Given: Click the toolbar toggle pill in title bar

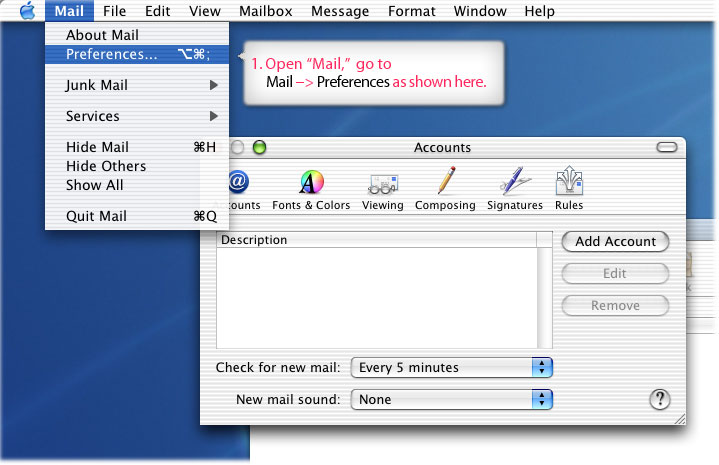Looking at the screenshot, I should click(667, 148).
